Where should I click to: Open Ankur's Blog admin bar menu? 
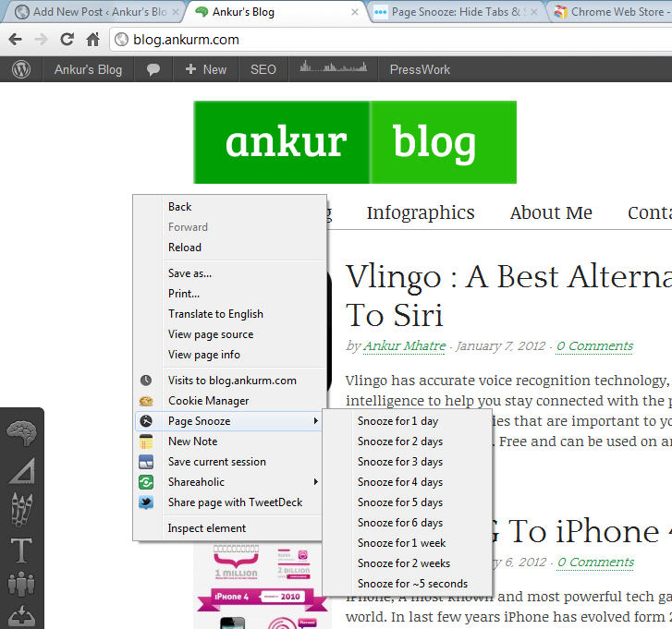(x=88, y=69)
